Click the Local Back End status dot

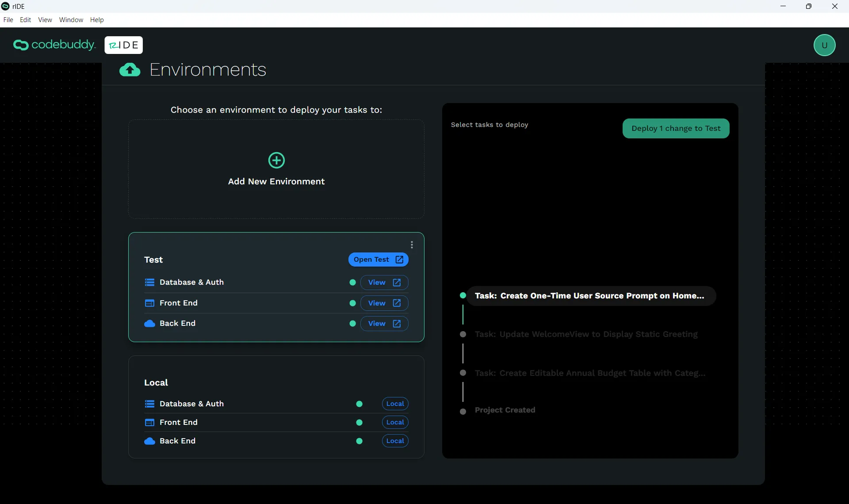tap(359, 441)
